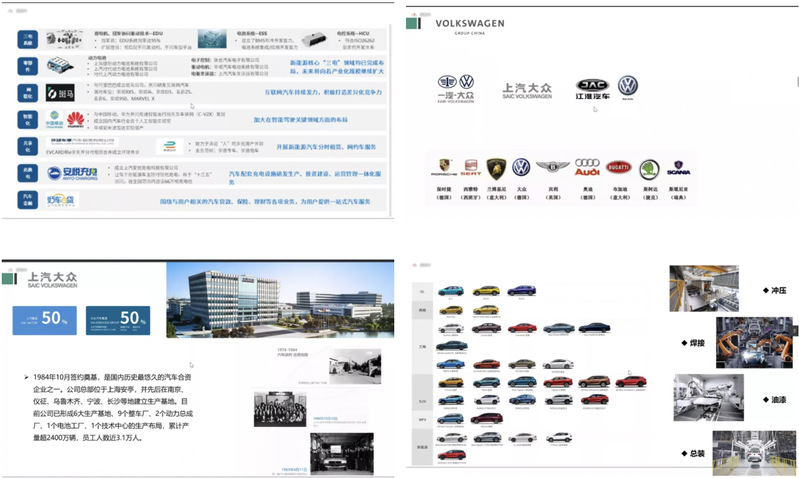Click the VOLKSWAGEN Group China title

pos(470,26)
